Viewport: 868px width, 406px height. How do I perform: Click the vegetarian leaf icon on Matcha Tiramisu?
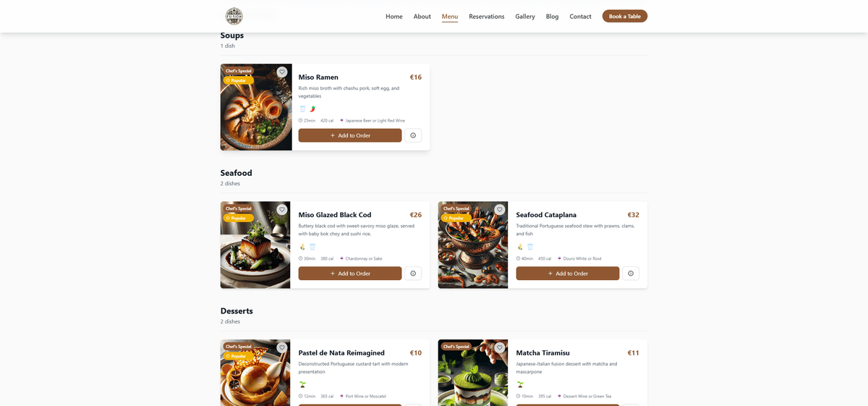point(520,384)
